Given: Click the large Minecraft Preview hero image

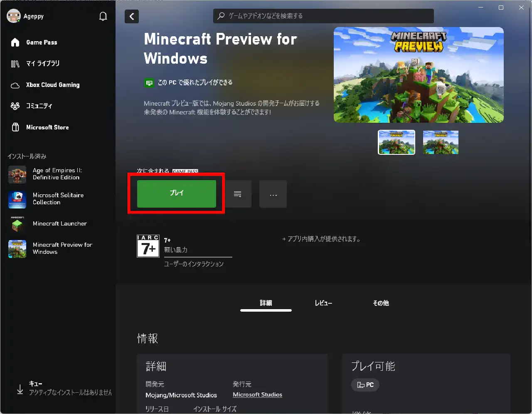Looking at the screenshot, I should (419, 75).
